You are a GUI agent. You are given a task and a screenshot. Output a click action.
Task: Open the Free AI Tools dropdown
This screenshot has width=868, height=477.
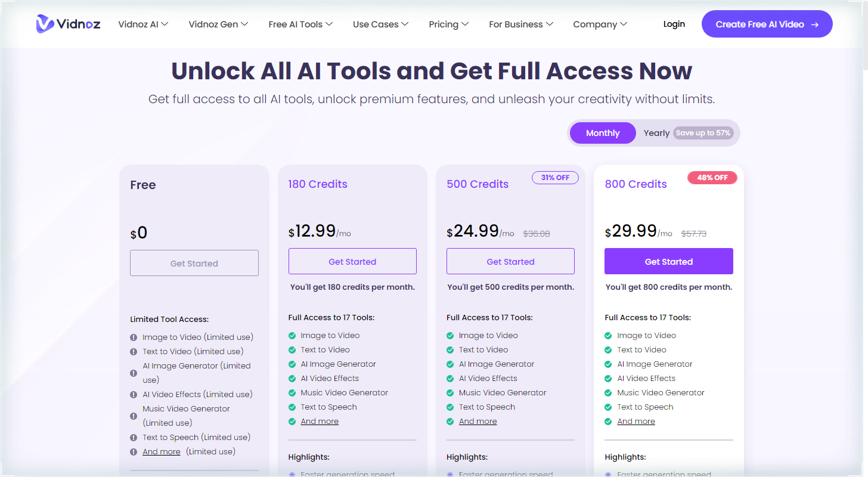click(300, 24)
